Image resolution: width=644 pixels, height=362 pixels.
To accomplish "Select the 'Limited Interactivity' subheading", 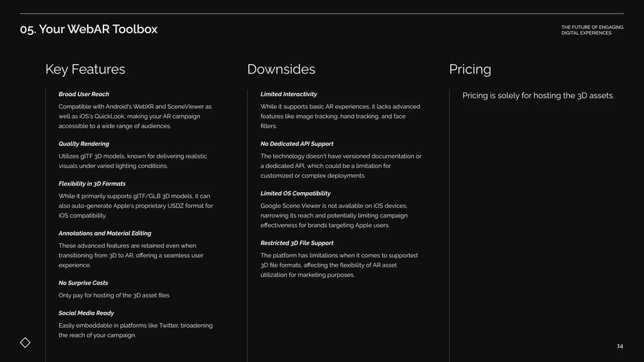I will [x=288, y=94].
